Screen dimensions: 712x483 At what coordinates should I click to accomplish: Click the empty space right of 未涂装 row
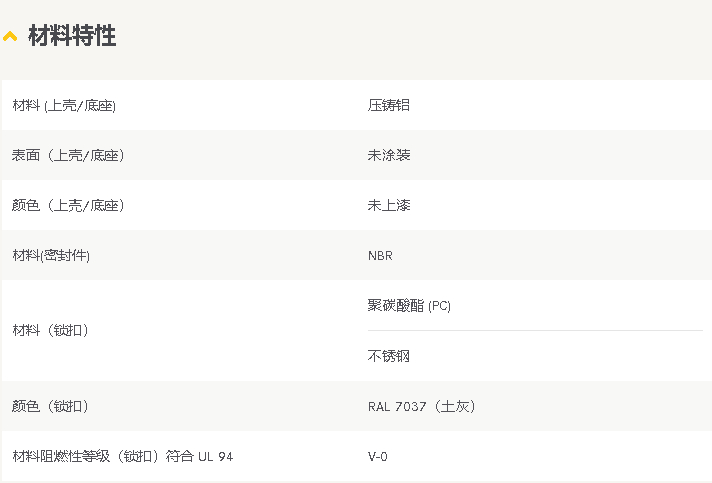559,155
